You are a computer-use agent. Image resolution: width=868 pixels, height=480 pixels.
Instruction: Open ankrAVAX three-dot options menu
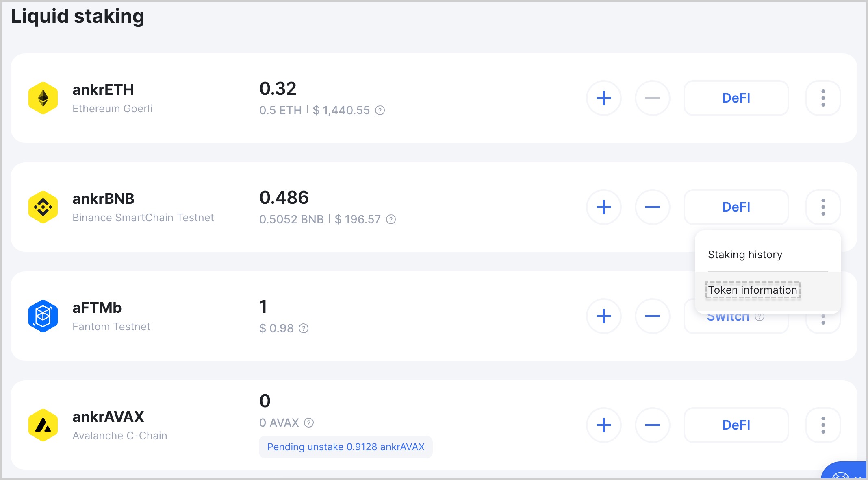823,425
